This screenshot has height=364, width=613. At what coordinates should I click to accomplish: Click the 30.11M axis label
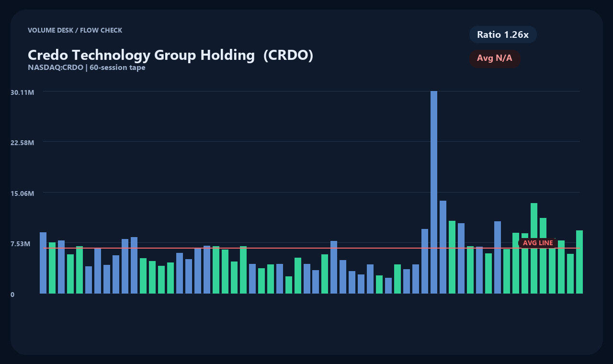pyautogui.click(x=23, y=92)
